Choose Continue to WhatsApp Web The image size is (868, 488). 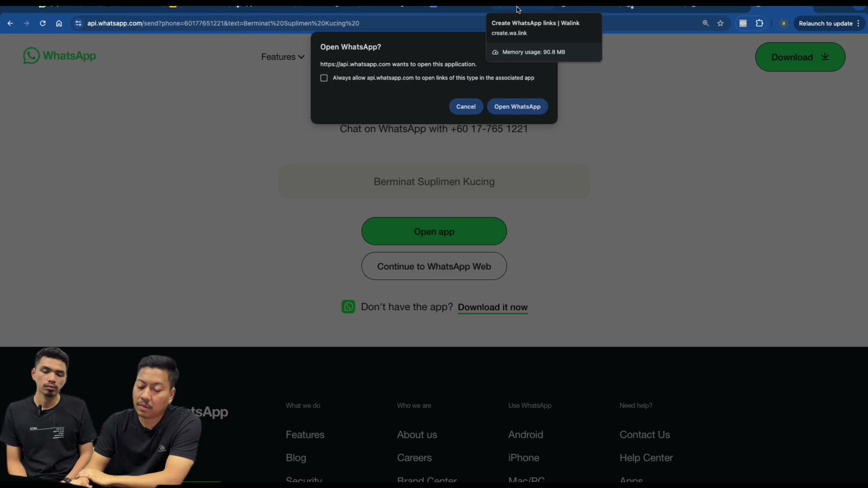coord(434,266)
